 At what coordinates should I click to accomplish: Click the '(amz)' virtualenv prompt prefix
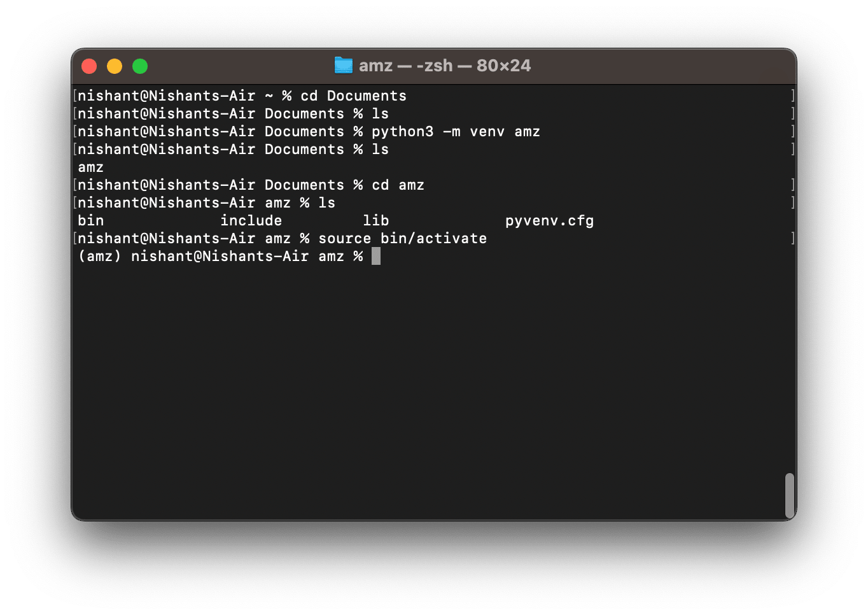tap(99, 257)
